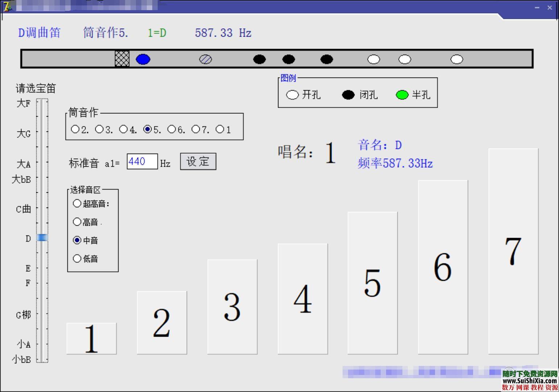
Task: Select the 高音 register option
Action: [x=77, y=222]
